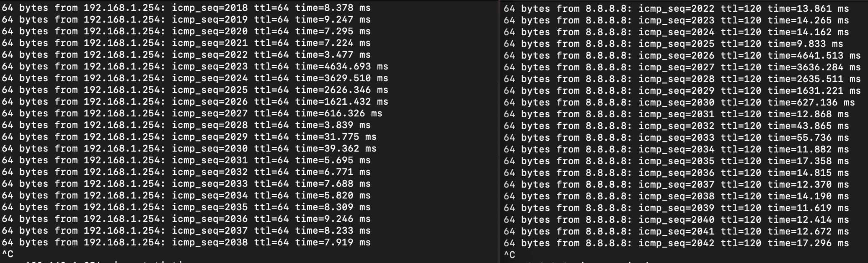Click ttl=64 on the icmp_seq=2020 line

click(271, 31)
